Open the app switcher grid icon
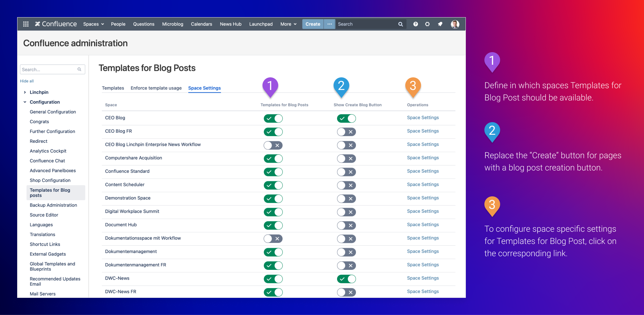 (x=26, y=24)
